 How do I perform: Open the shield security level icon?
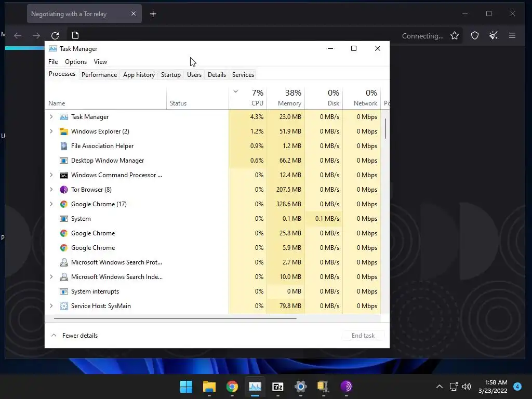click(475, 36)
